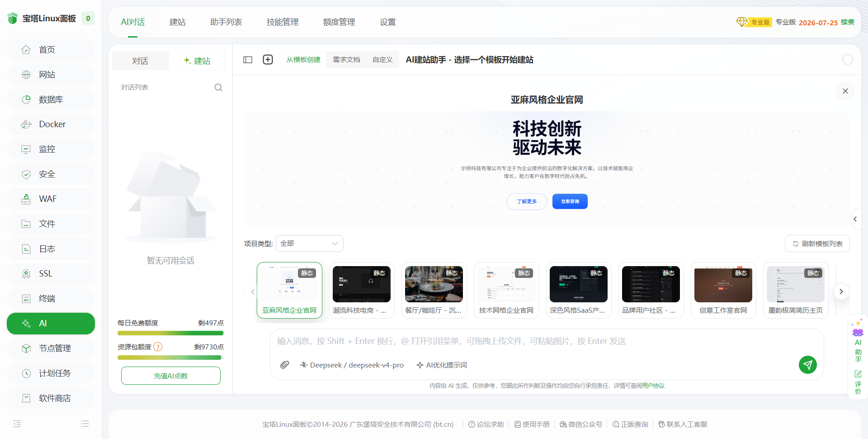
Task: Show previous templates with left arrow
Action: pyautogui.click(x=253, y=291)
